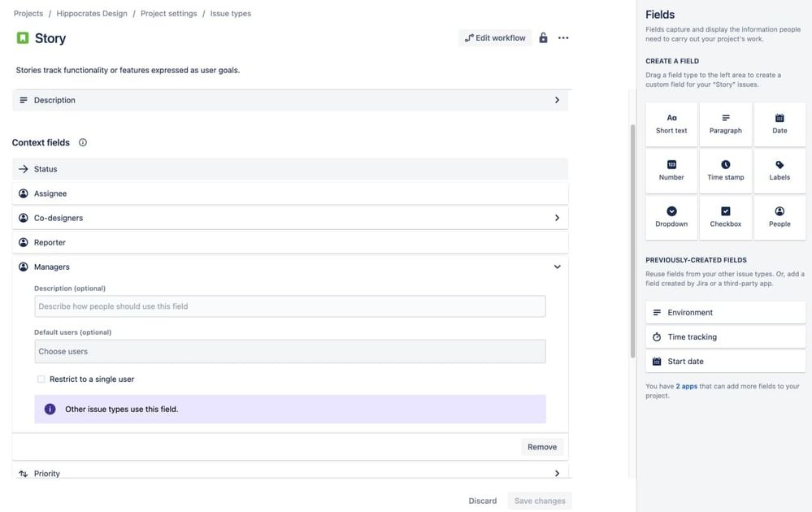Open the 2 apps link
The width and height of the screenshot is (812, 512).
pos(687,386)
